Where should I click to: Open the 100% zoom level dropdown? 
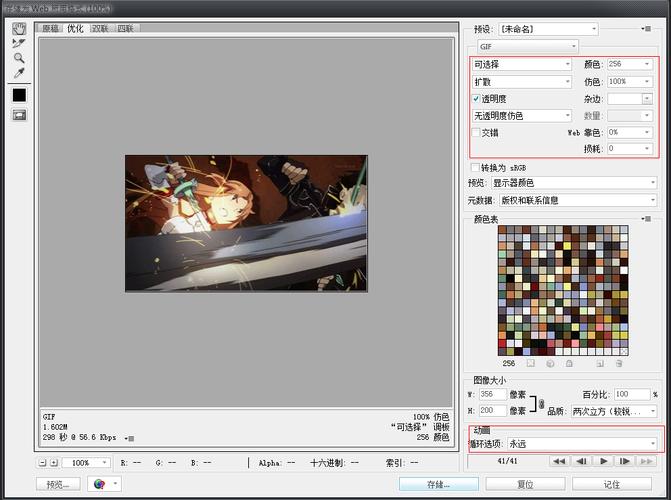click(86, 463)
